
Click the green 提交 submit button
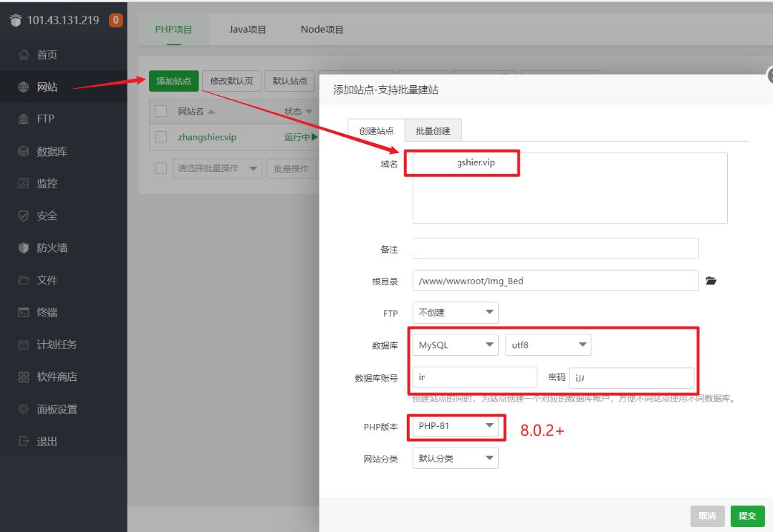point(747,516)
